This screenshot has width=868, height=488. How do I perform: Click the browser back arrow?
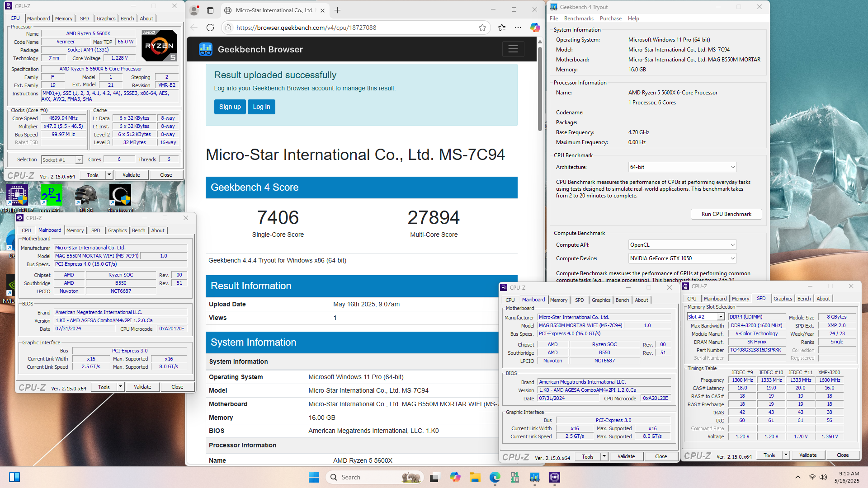(194, 28)
